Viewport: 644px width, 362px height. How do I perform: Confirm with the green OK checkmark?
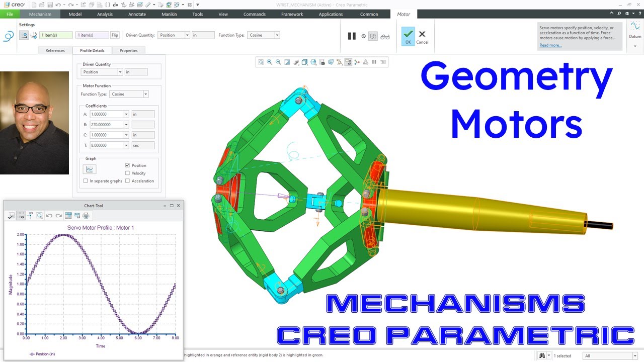point(408,36)
